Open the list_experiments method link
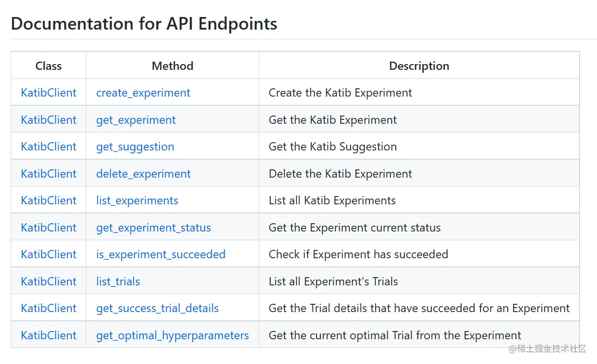The image size is (597, 364). coord(137,200)
